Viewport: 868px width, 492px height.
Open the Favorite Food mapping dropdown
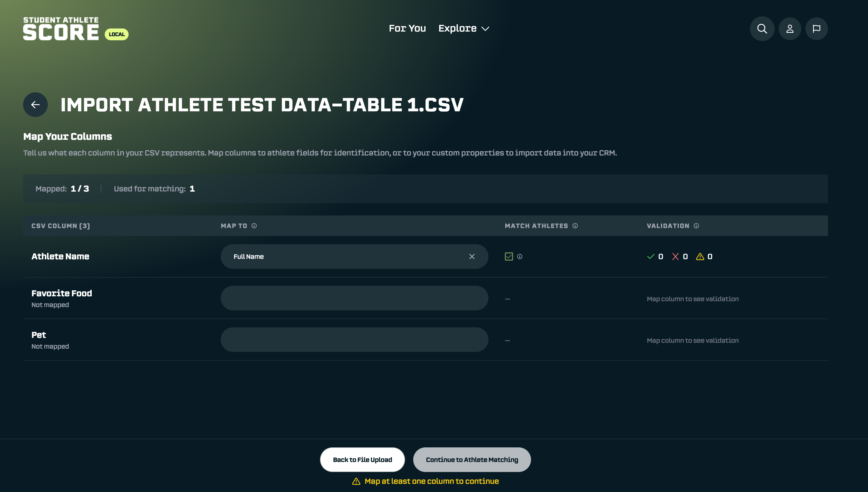point(354,298)
